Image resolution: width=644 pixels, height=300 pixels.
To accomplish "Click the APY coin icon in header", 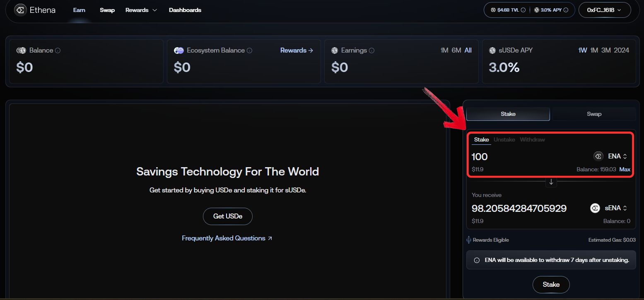I will [x=537, y=10].
